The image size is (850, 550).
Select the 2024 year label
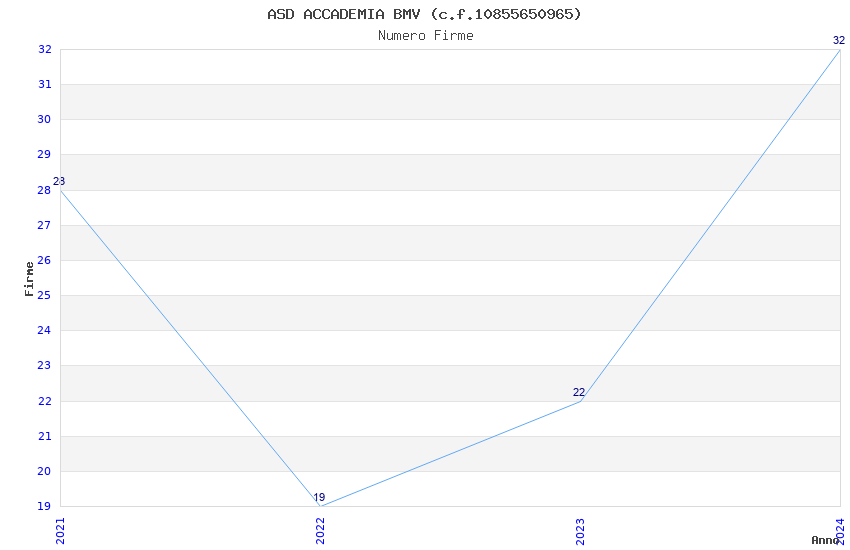840,531
